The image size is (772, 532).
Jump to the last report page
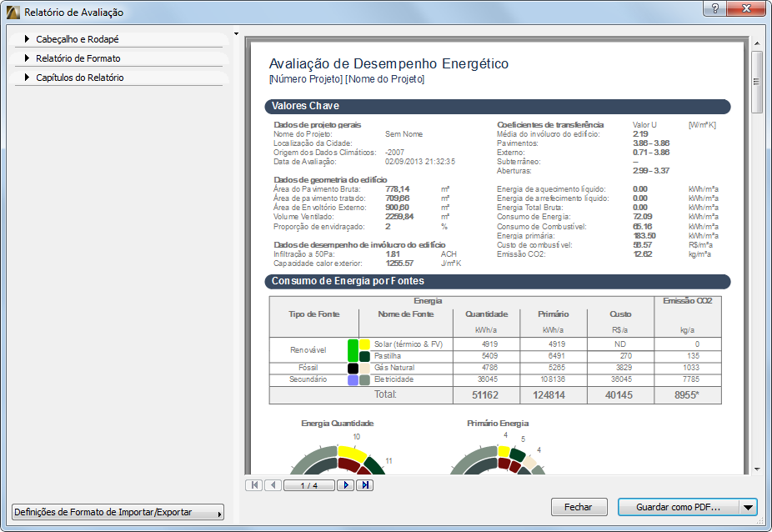364,485
